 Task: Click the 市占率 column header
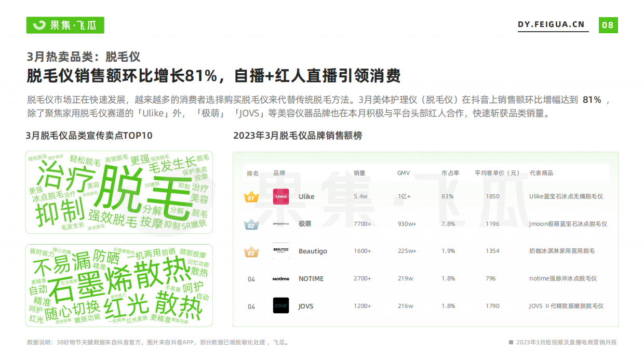(x=450, y=173)
